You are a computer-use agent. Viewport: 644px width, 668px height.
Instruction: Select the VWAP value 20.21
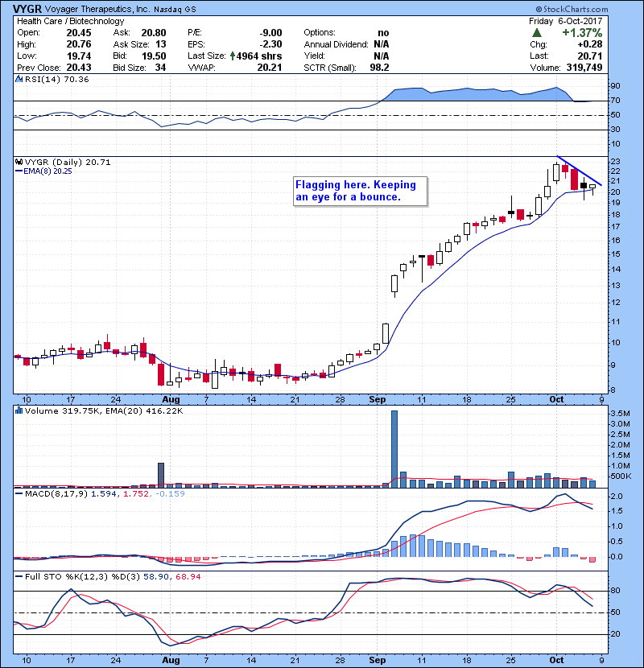tap(270, 68)
